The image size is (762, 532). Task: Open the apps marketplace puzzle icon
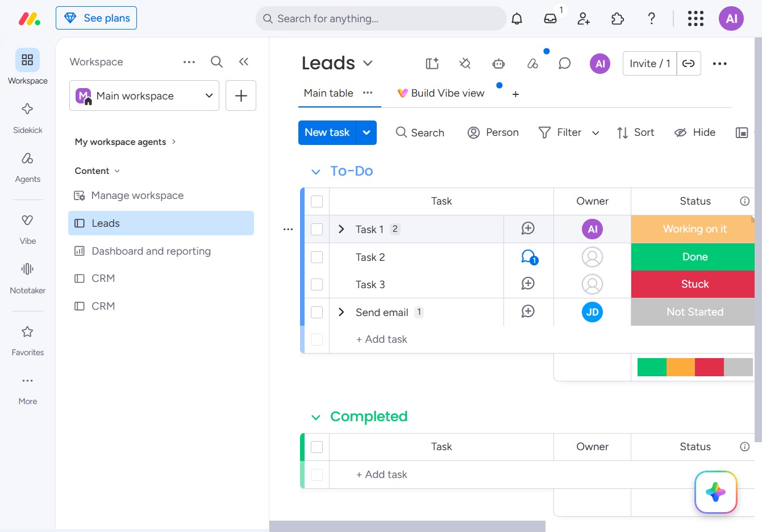coord(618,19)
